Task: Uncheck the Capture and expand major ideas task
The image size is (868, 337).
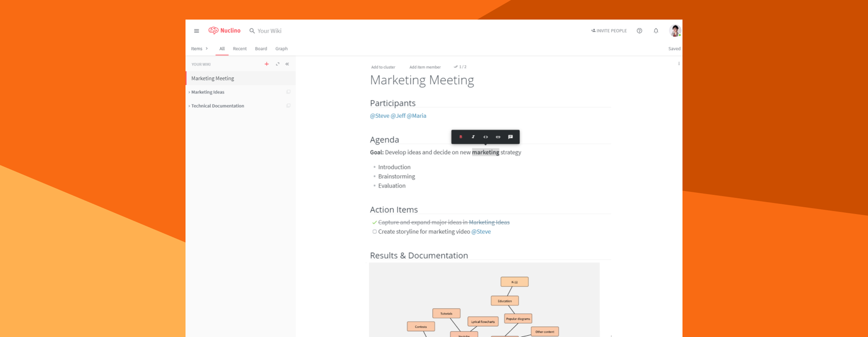Action: (374, 223)
